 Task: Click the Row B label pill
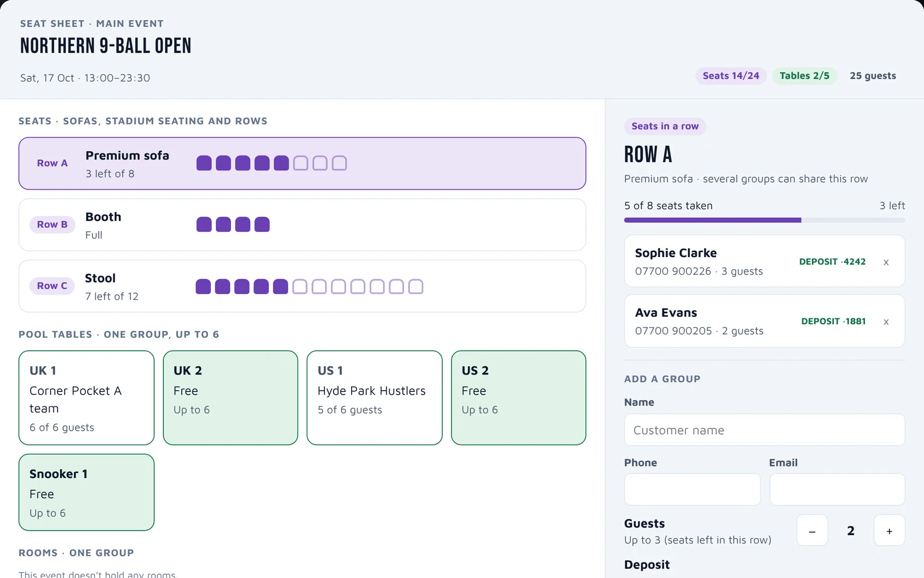point(52,224)
